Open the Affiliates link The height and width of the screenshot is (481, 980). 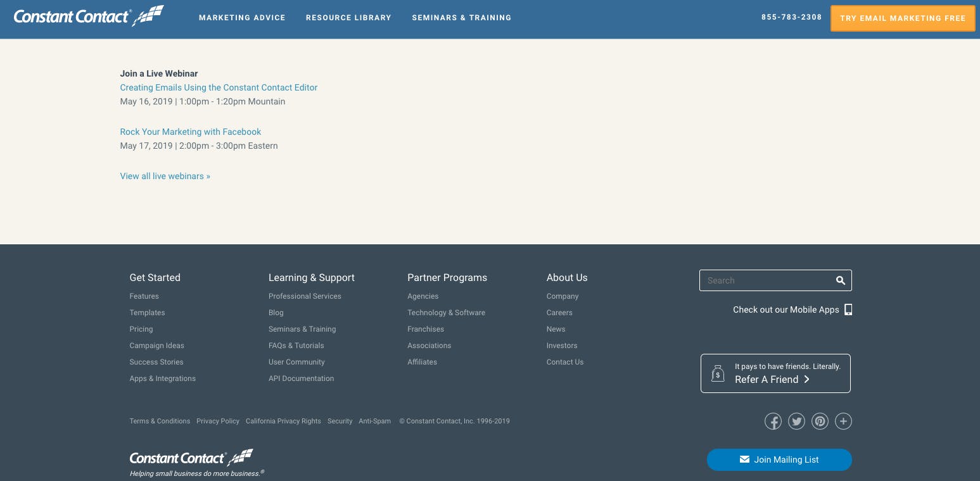pyautogui.click(x=422, y=362)
